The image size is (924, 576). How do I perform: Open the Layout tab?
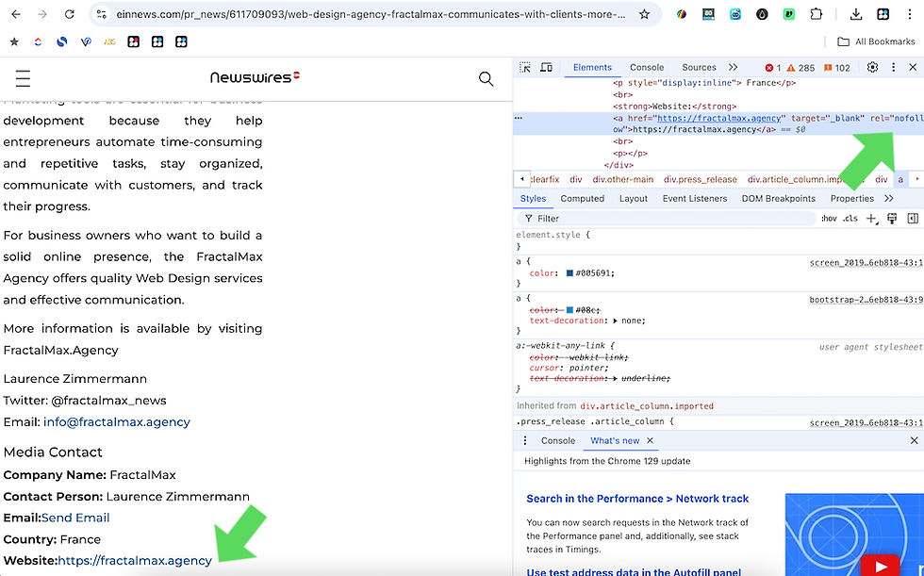(634, 199)
